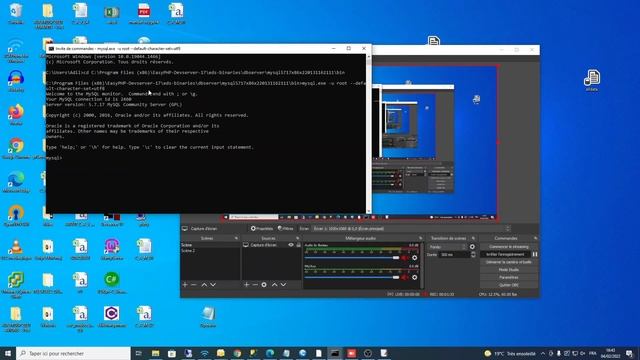Pop out the Scènes dock panel
Screen dimensions: 640x360
(236, 238)
